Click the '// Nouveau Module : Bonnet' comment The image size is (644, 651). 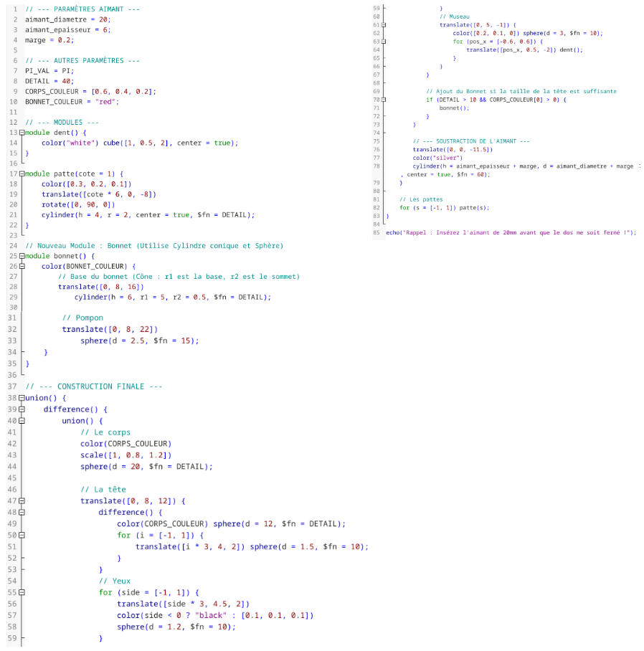pyautogui.click(x=154, y=246)
